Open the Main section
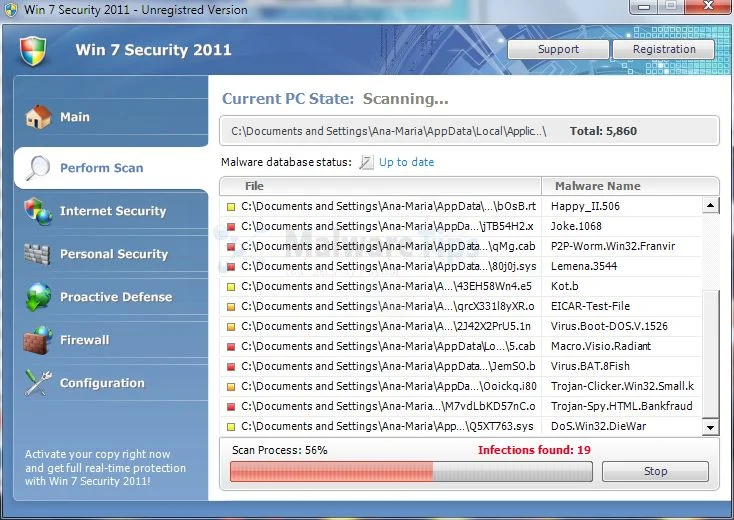 tap(111, 117)
